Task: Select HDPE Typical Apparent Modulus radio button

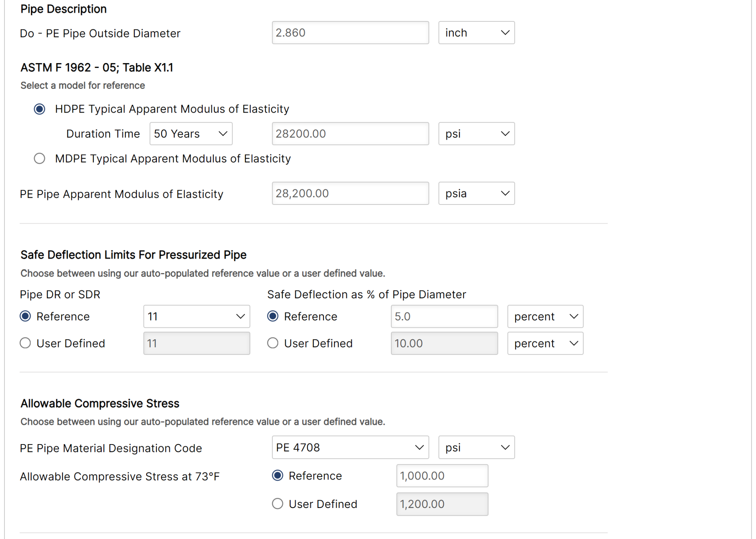Action: pyautogui.click(x=39, y=109)
